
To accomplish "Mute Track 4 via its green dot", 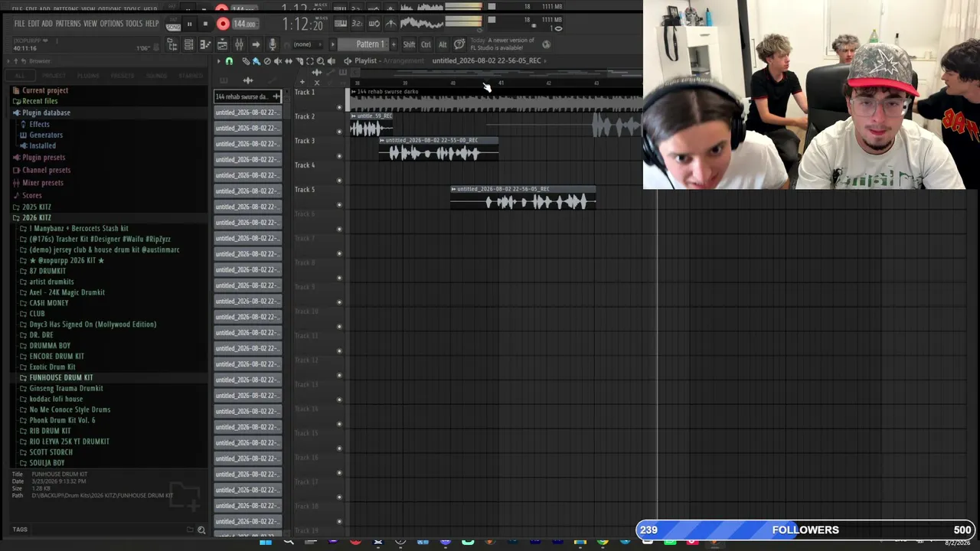I will coord(339,181).
